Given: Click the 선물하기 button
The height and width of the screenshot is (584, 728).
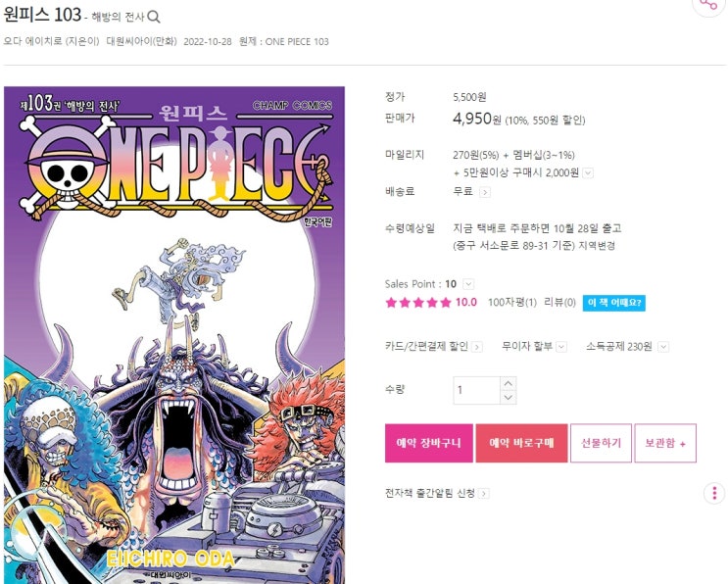Looking at the screenshot, I should coord(601,443).
